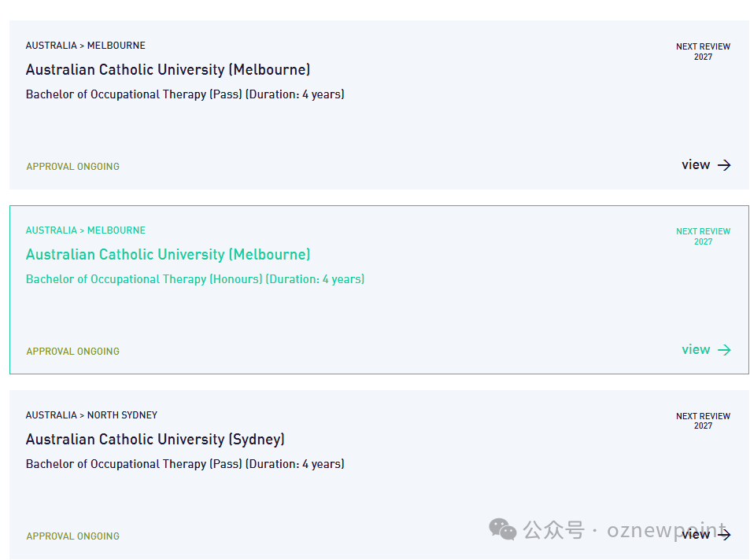Open 'view' link for Sydney Pass program
750x560 pixels.
click(696, 535)
